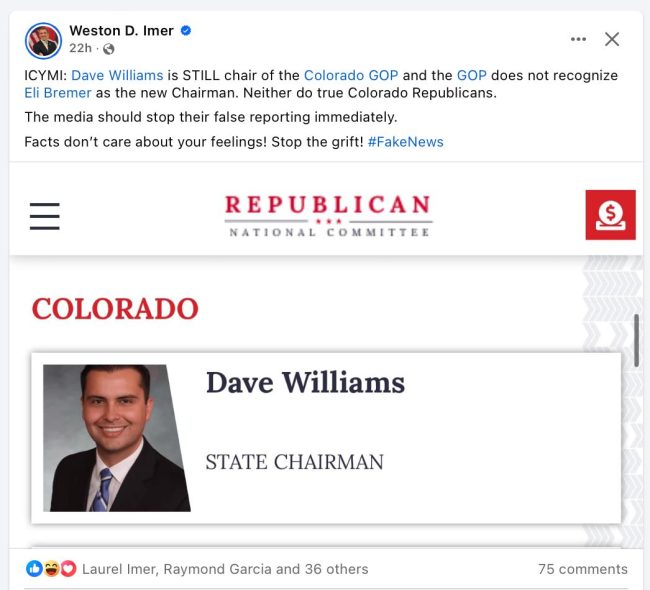The height and width of the screenshot is (590, 650).
Task: Open the Dave Williams tagged link
Action: tap(117, 75)
